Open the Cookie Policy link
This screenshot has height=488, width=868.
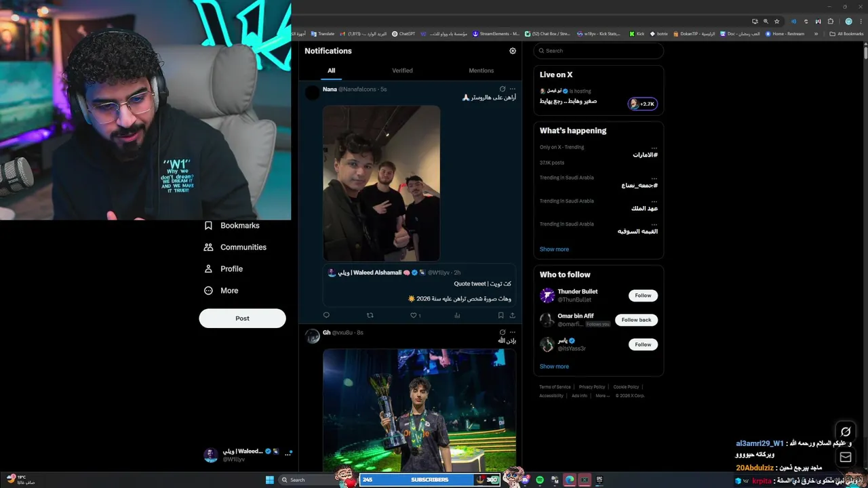(626, 387)
